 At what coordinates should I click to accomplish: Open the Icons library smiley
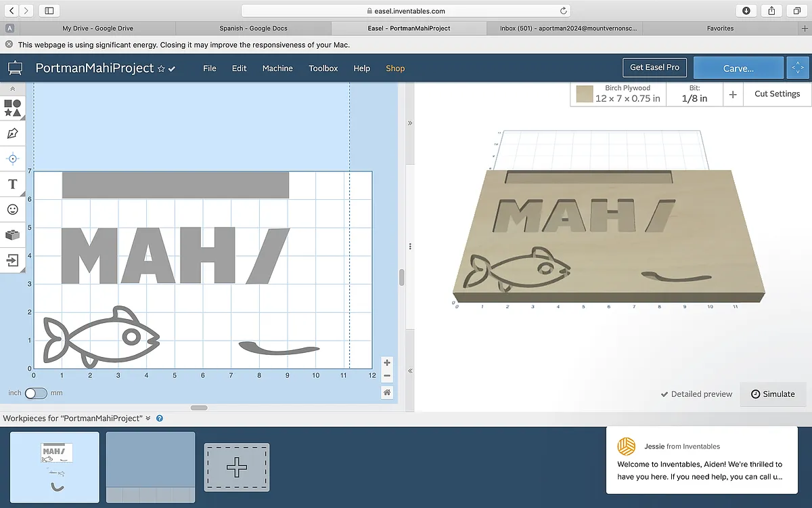pos(12,209)
